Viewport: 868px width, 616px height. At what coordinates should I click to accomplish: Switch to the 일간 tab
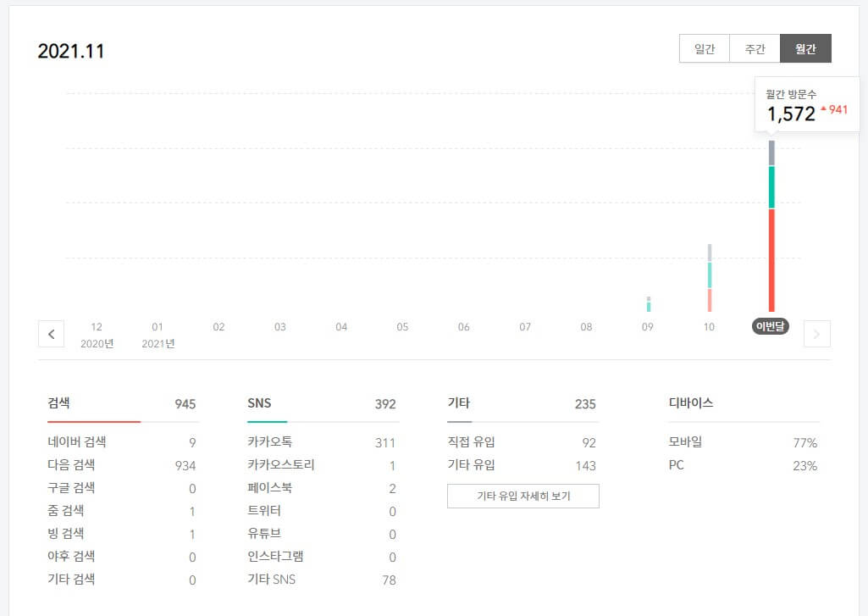coord(704,48)
